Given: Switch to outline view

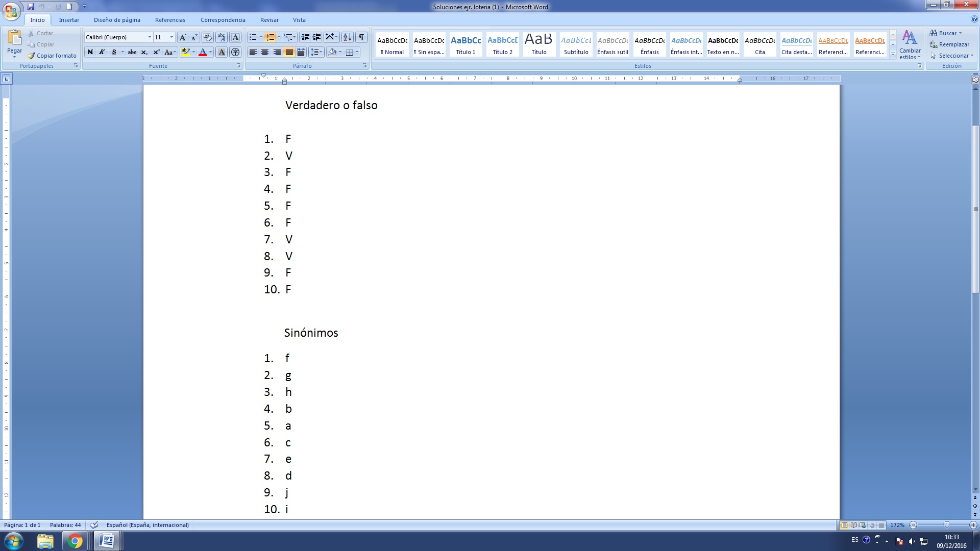Looking at the screenshot, I should tap(872, 525).
